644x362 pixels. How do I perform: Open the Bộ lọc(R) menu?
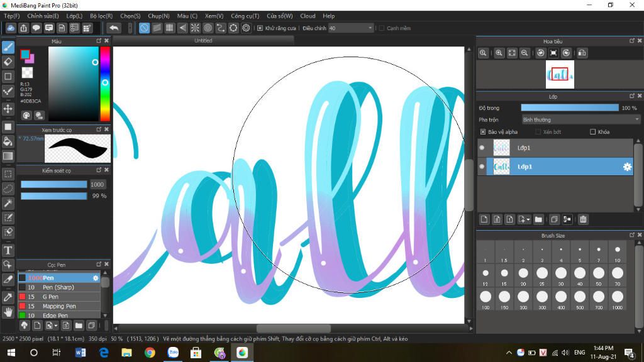(x=101, y=16)
